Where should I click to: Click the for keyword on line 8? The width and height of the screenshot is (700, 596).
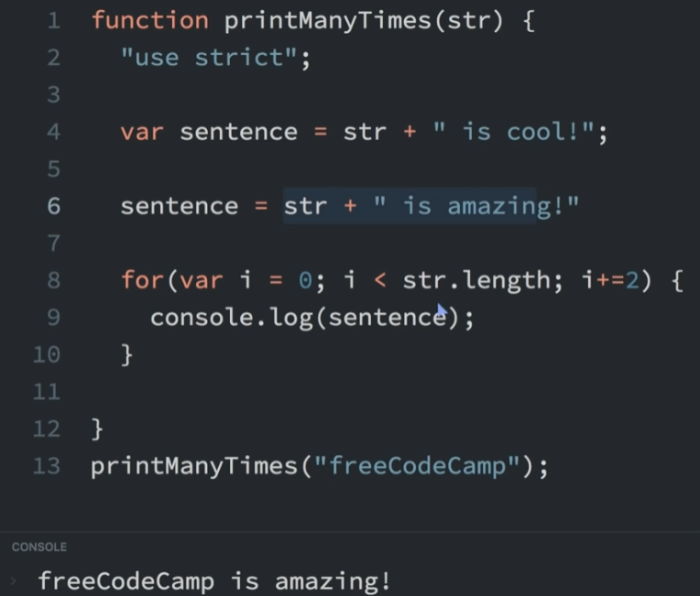coord(143,280)
